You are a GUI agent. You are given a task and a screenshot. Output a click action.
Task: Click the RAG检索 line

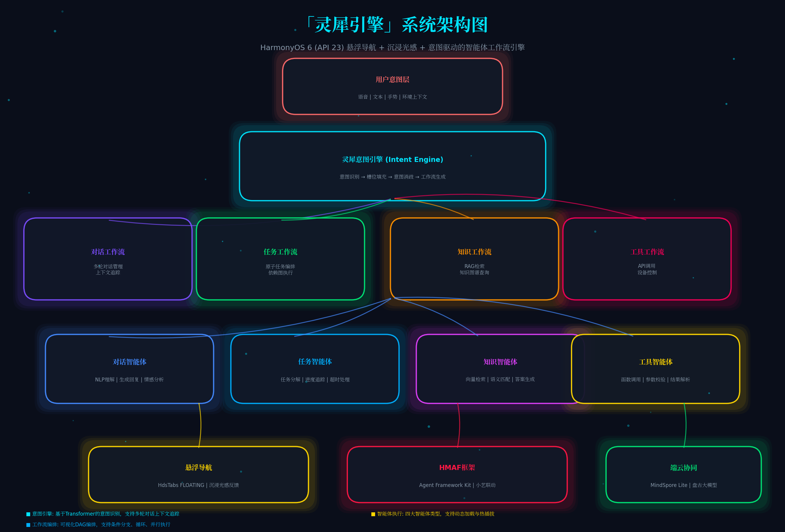[x=474, y=266]
